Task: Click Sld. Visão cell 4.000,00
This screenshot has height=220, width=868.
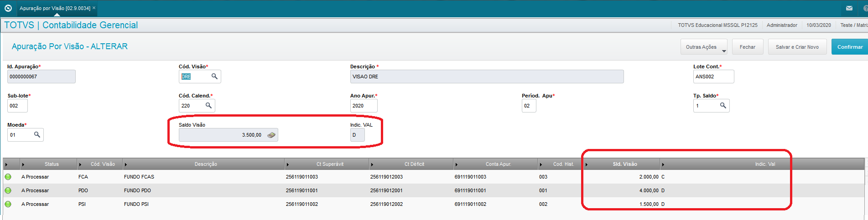Action: (649, 190)
